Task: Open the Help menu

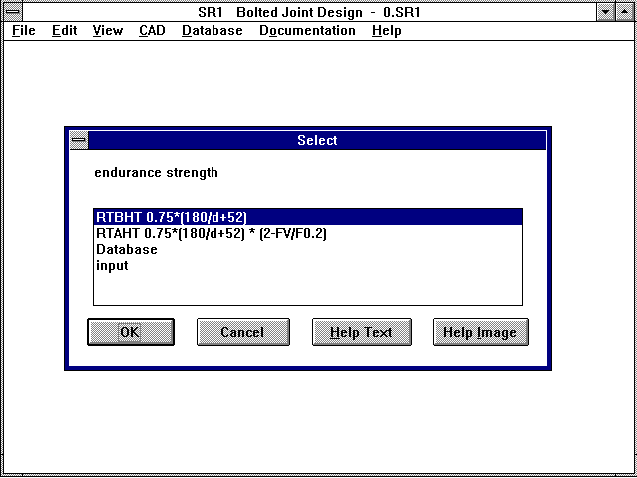Action: (x=386, y=31)
